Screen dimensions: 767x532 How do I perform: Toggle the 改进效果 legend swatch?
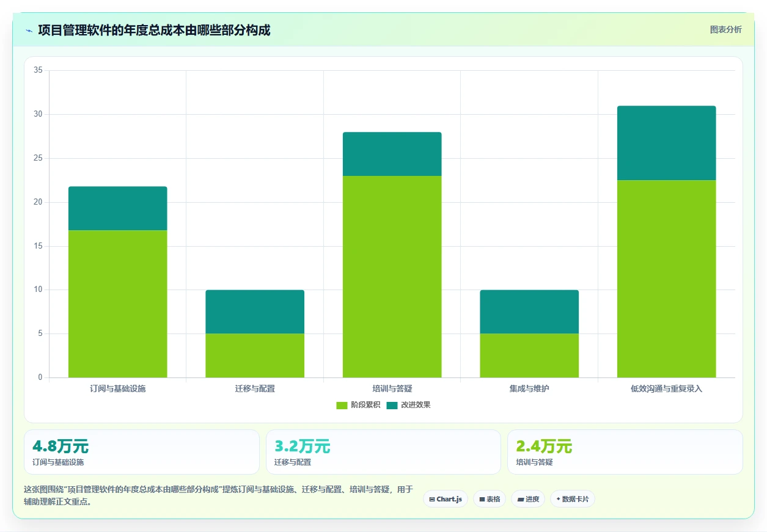(392, 405)
